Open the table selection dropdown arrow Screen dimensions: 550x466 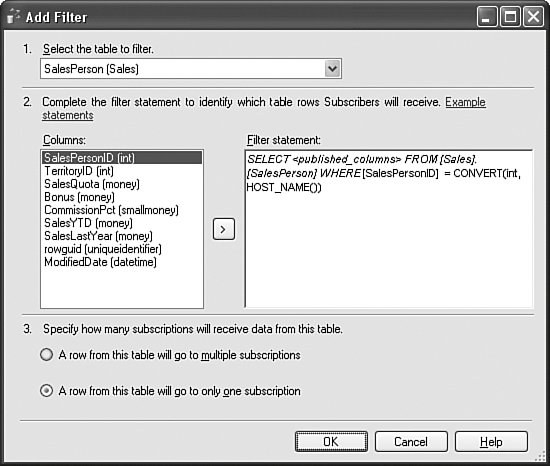click(332, 69)
